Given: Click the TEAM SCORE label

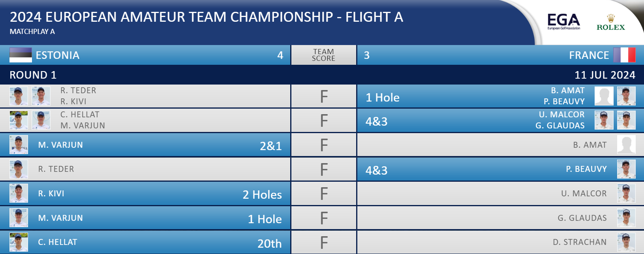Looking at the screenshot, I should coord(323,55).
